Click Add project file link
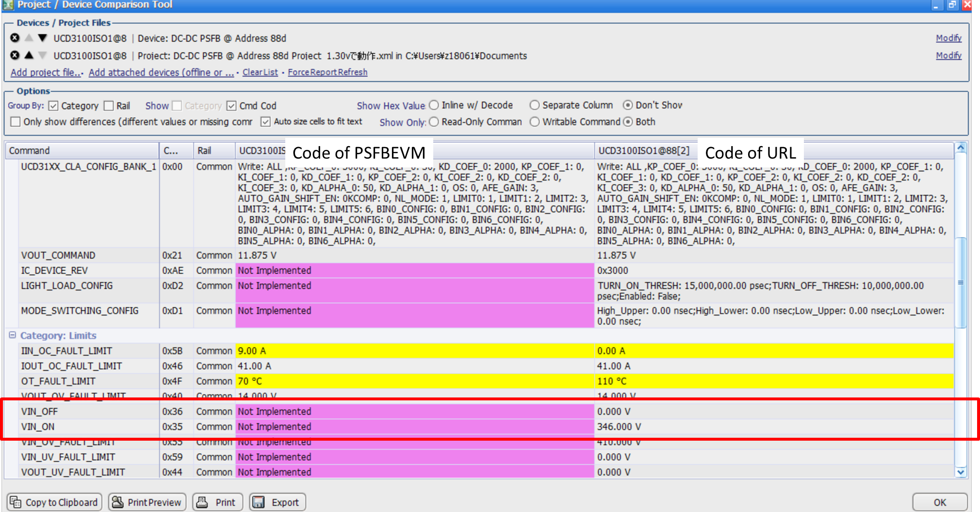Viewport: 980px width, 512px height. (46, 72)
